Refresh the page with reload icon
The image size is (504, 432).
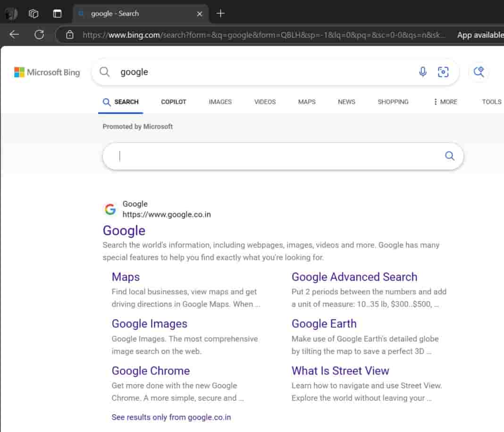[39, 34]
